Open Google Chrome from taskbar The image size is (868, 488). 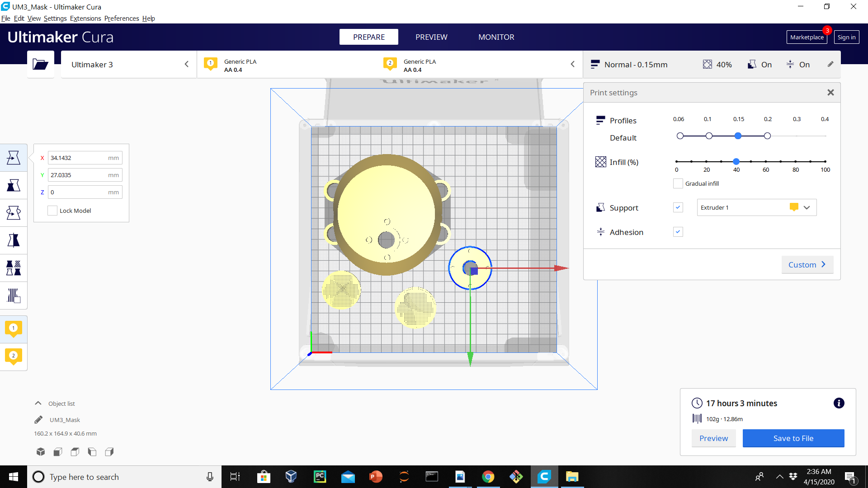pyautogui.click(x=488, y=477)
